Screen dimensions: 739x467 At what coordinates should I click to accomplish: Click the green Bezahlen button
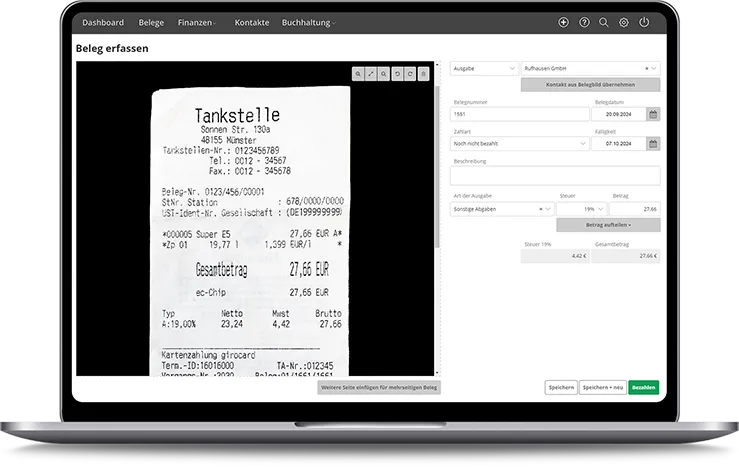pyautogui.click(x=644, y=387)
